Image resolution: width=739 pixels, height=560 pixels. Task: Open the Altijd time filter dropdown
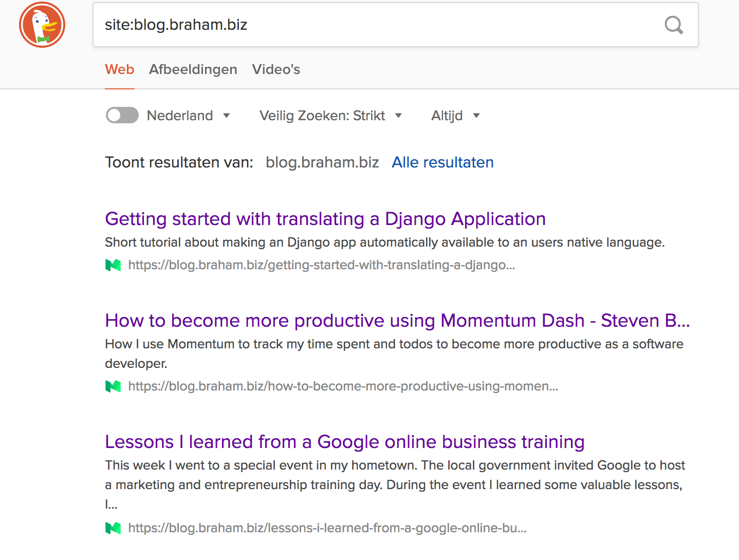[455, 116]
